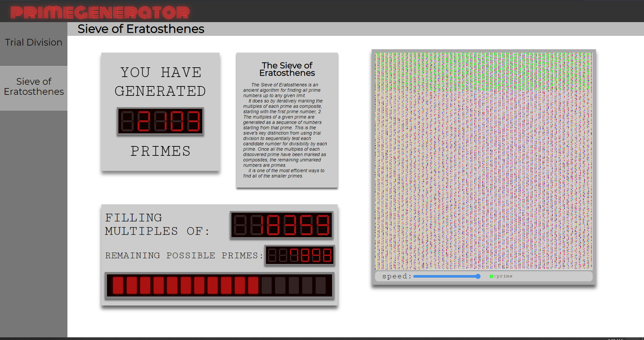Click the "FILLING MULTIPLES OF:" label
644x340 pixels.
point(157,224)
